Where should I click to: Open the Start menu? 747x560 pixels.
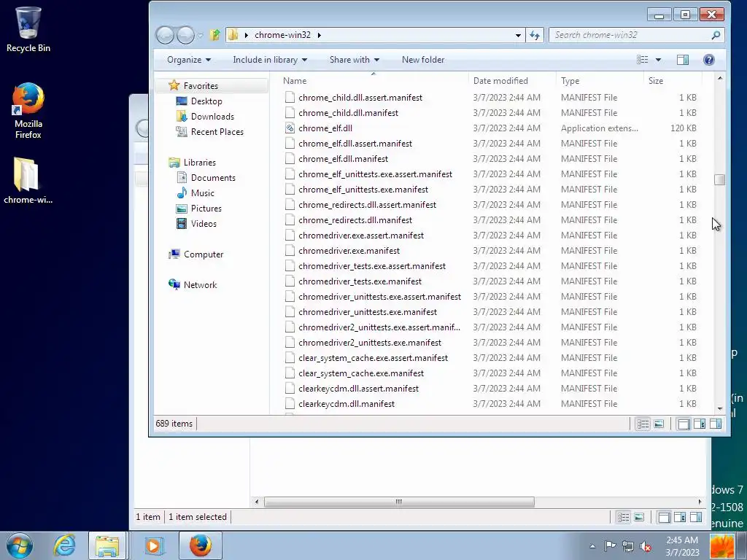(19, 545)
